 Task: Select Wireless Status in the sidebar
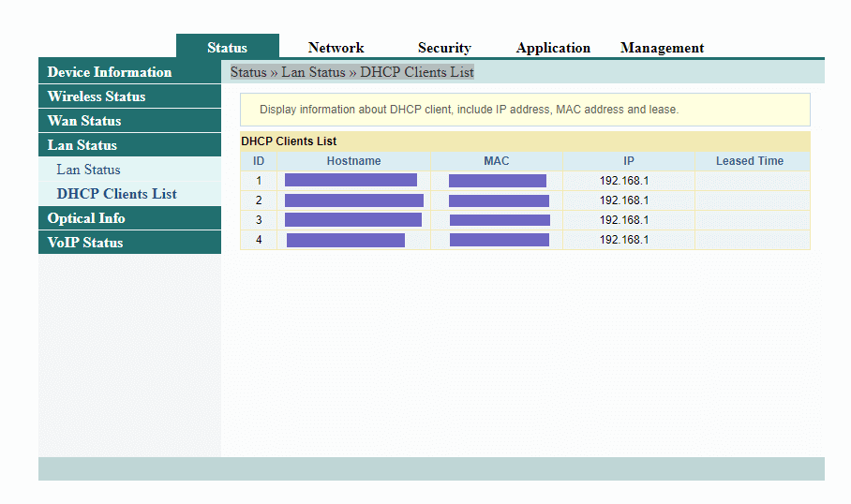click(x=97, y=96)
